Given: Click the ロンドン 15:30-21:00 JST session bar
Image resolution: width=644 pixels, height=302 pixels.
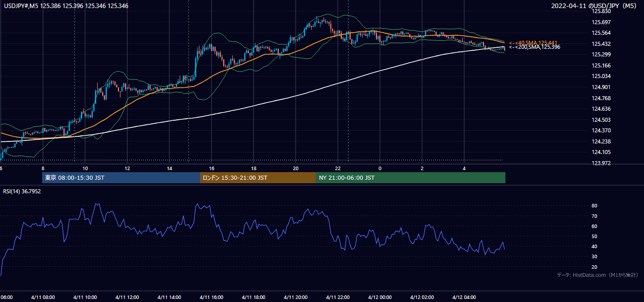Looking at the screenshot, I should point(258,178).
